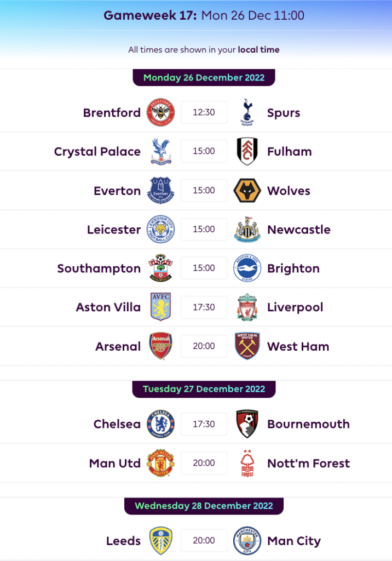392x561 pixels.
Task: Click the Brentford club crest
Action: point(160,112)
